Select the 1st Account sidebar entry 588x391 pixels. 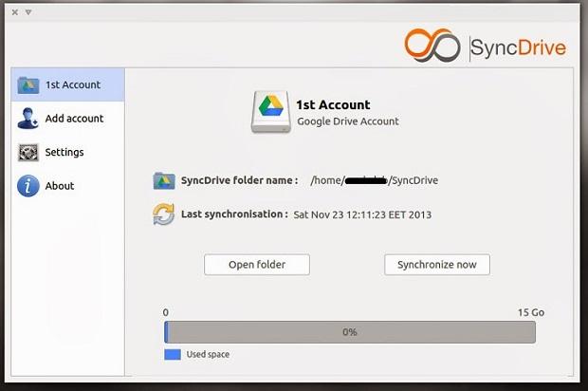68,84
